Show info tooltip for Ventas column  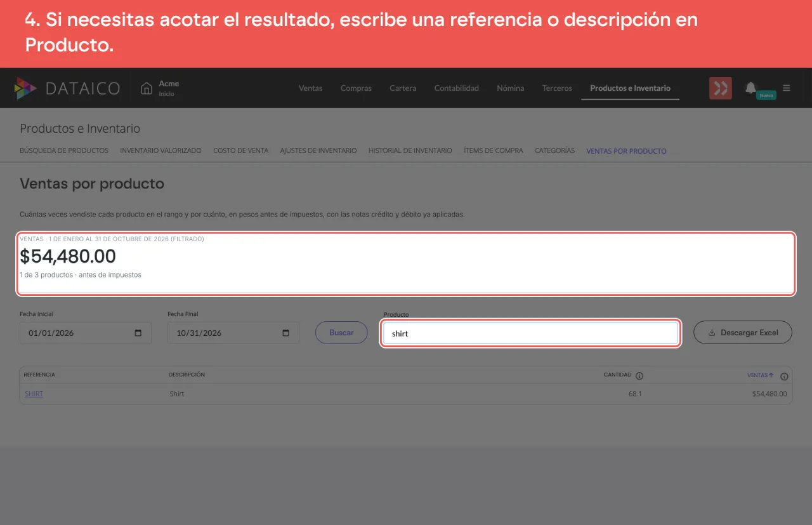(784, 376)
